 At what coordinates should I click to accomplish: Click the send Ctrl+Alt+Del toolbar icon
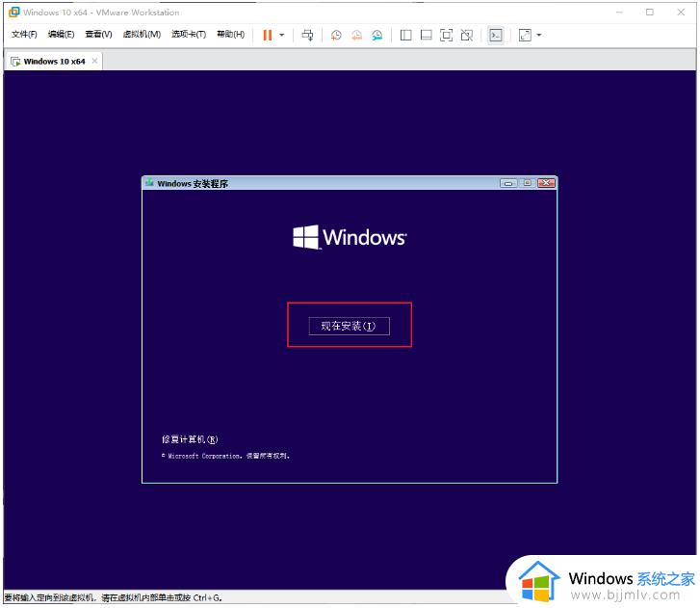[x=307, y=35]
